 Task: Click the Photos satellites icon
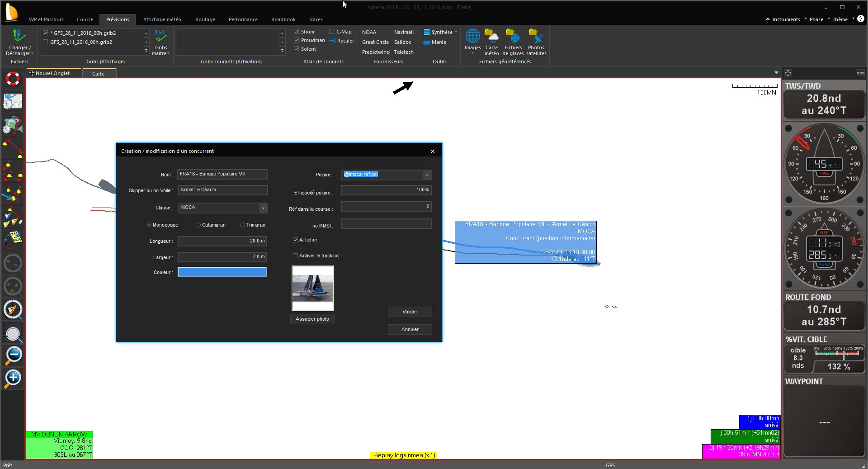pos(536,36)
